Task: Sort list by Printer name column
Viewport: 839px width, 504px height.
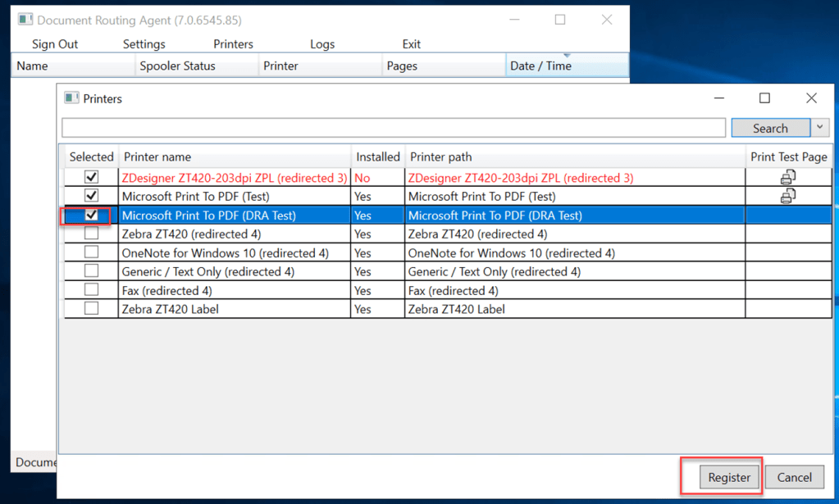Action: pos(234,157)
